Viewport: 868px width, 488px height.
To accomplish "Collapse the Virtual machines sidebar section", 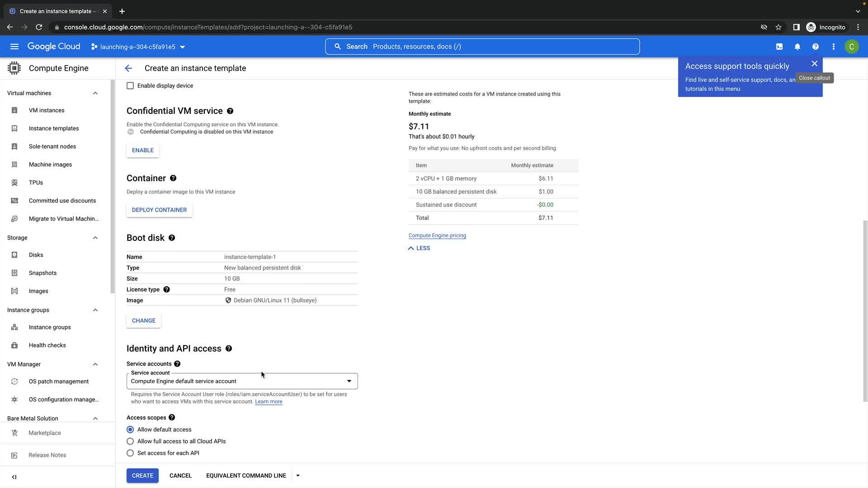I will (95, 93).
